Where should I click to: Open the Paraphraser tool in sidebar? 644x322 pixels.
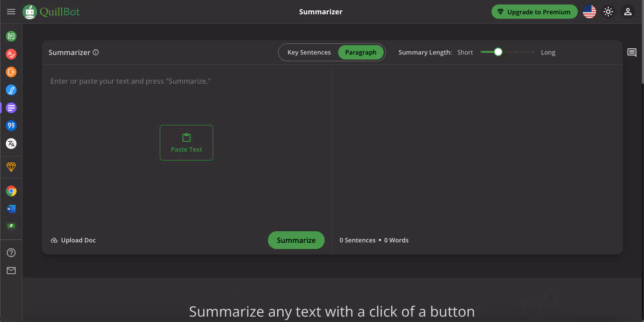[11, 36]
